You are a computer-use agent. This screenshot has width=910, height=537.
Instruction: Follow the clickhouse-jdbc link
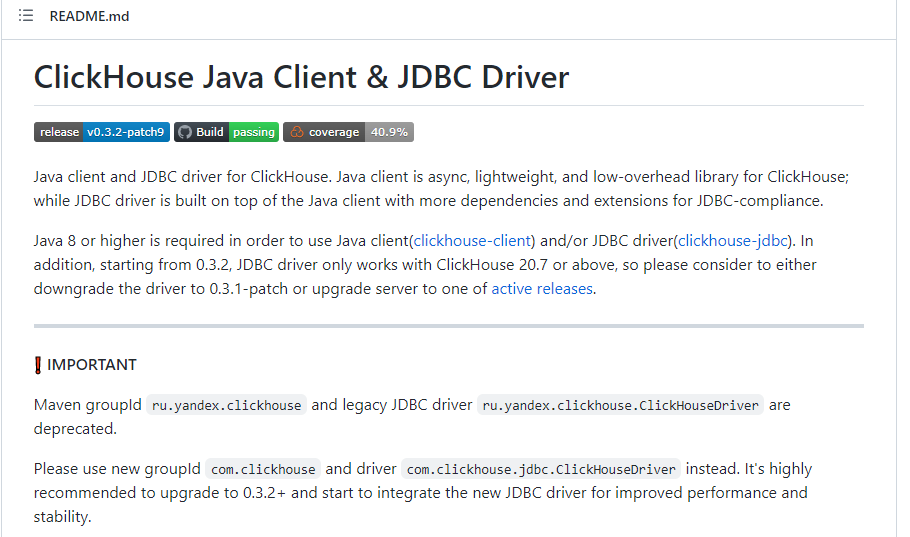[x=733, y=240]
